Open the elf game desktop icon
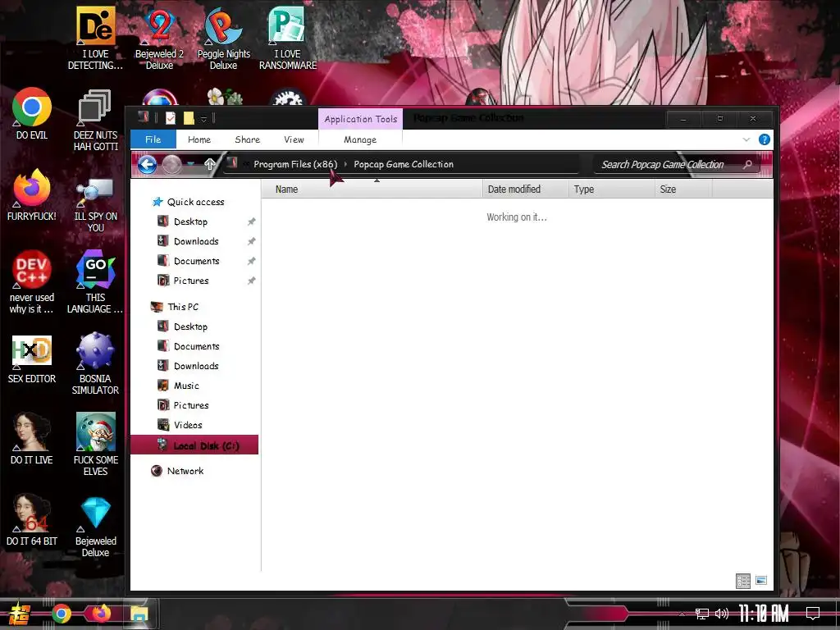Image resolution: width=840 pixels, height=630 pixels. pyautogui.click(x=95, y=445)
